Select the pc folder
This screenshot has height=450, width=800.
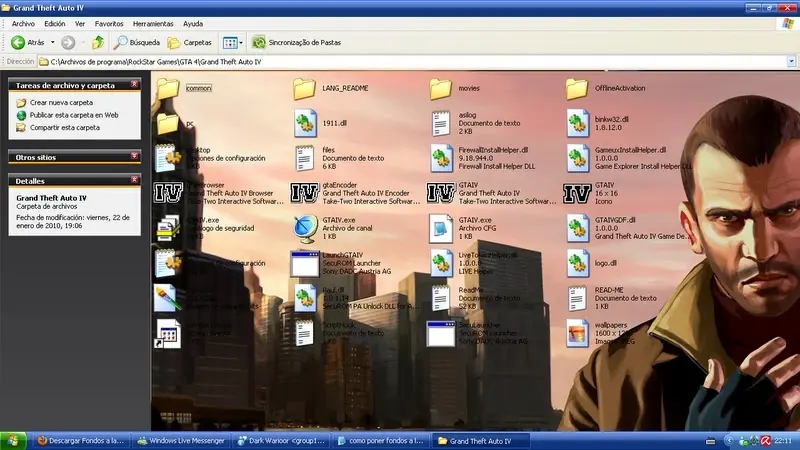click(x=168, y=123)
